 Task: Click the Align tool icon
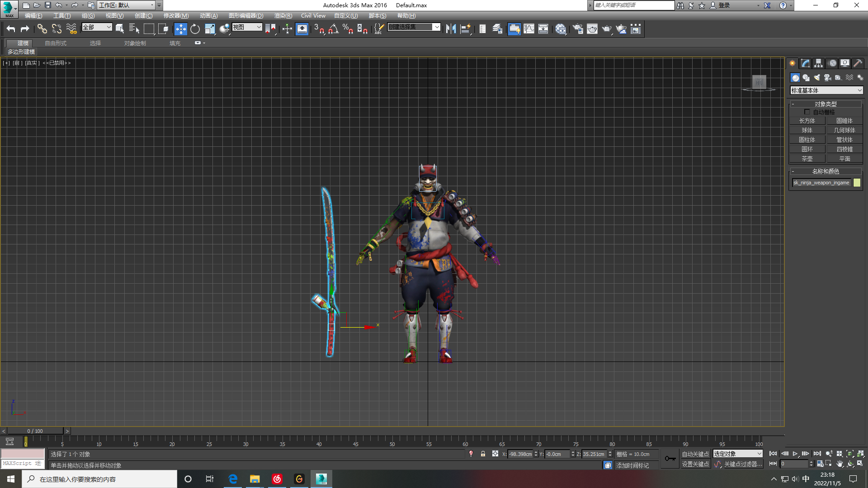(x=465, y=29)
